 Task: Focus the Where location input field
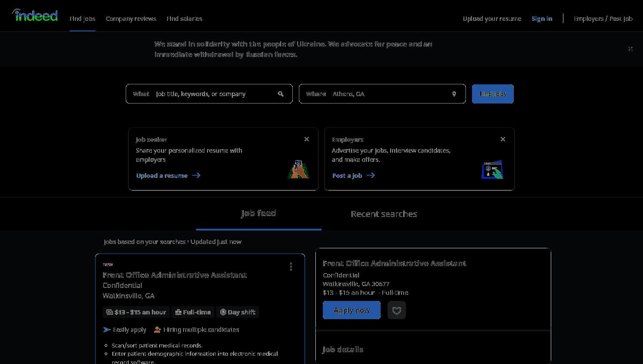click(x=382, y=94)
